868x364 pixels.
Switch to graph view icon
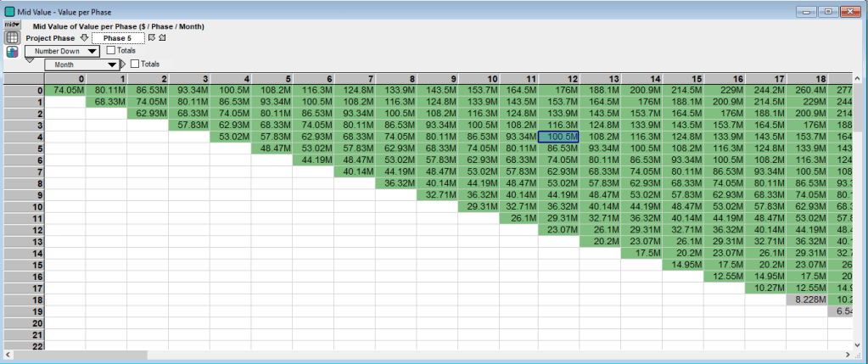click(x=12, y=52)
